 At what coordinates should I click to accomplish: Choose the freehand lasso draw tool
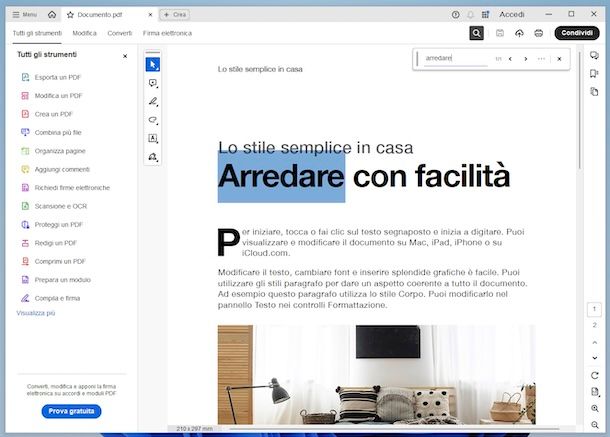point(152,120)
